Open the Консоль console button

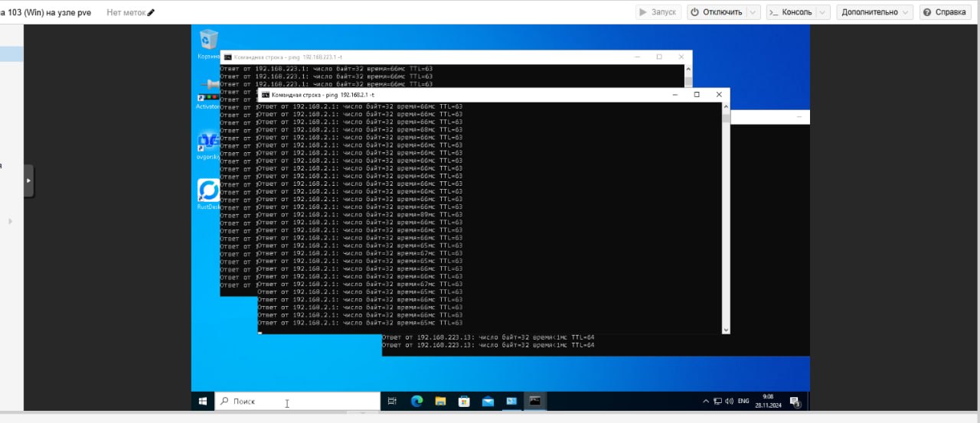(x=790, y=12)
